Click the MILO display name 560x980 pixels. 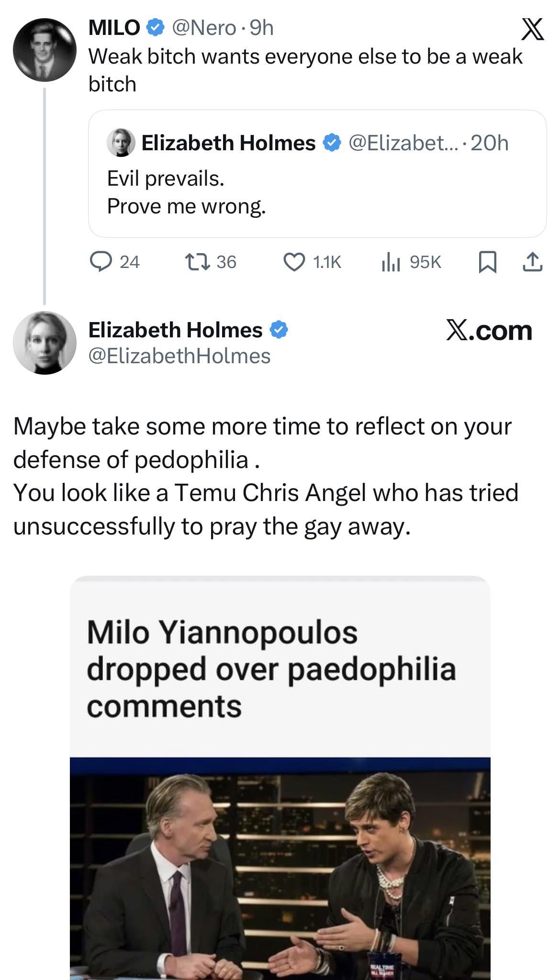[x=114, y=28]
